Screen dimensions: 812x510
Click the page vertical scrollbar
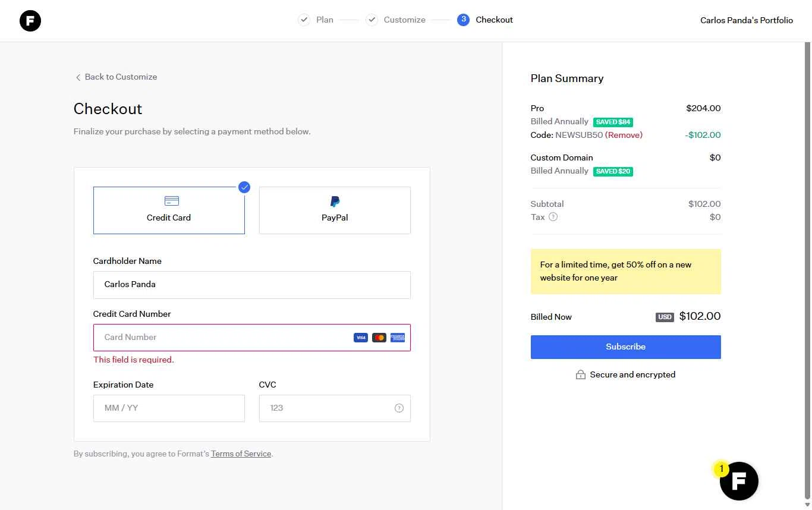tap(807, 270)
